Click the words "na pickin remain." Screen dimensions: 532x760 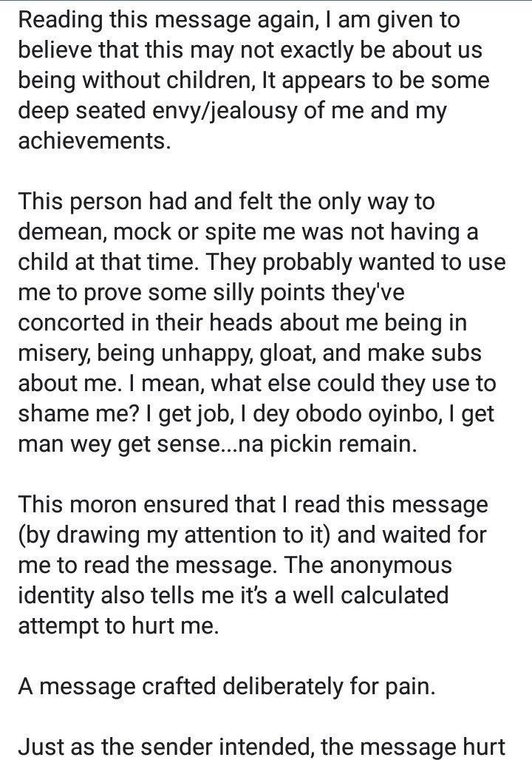click(328, 444)
